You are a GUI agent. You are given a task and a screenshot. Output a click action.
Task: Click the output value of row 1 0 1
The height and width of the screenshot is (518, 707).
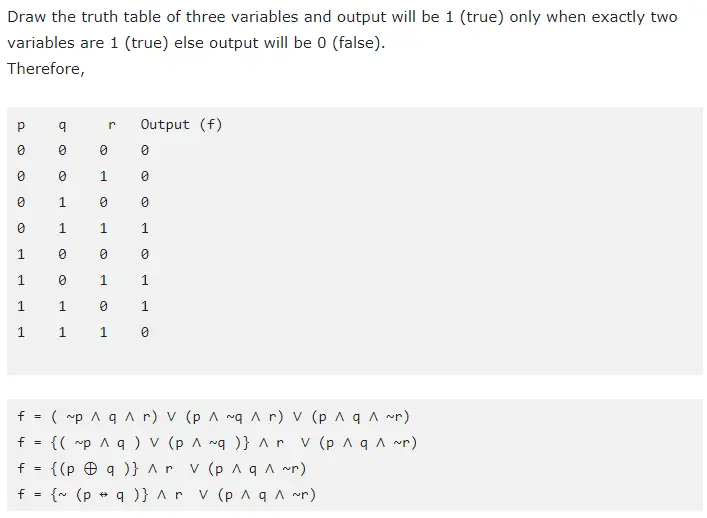[x=145, y=281]
